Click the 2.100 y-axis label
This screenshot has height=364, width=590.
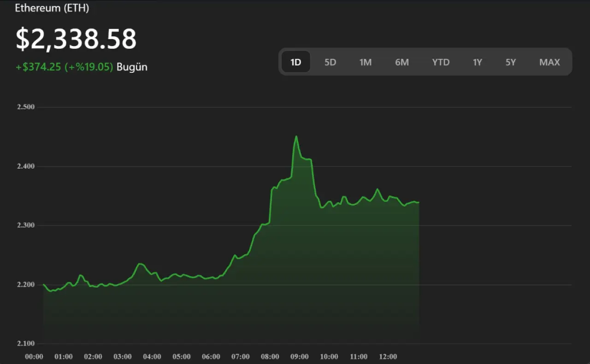click(x=26, y=344)
